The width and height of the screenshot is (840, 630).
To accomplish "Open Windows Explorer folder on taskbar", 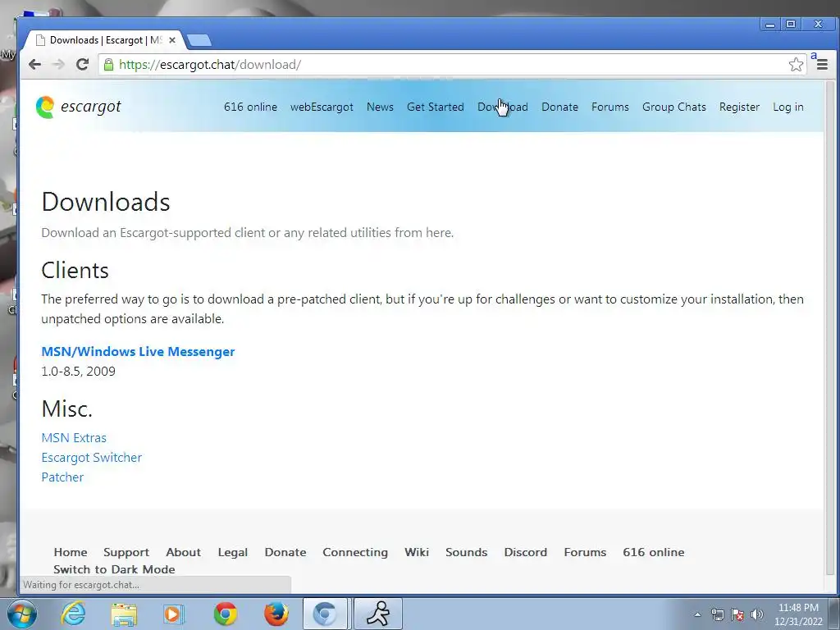I will [124, 614].
